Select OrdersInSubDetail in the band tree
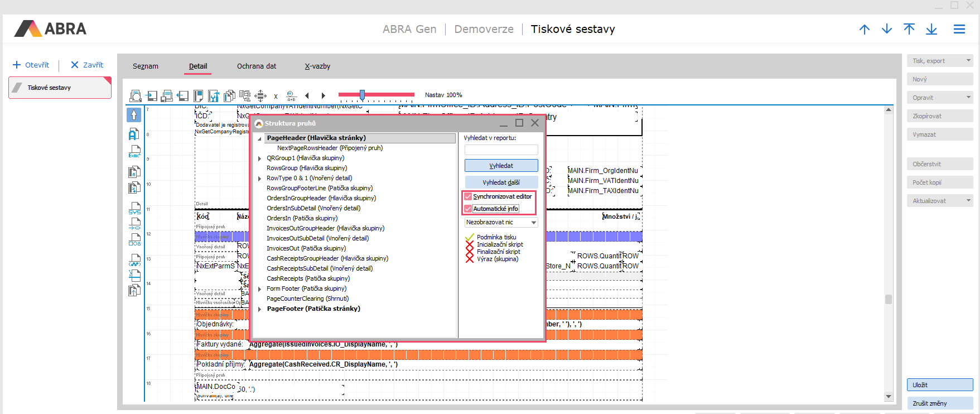 point(313,209)
